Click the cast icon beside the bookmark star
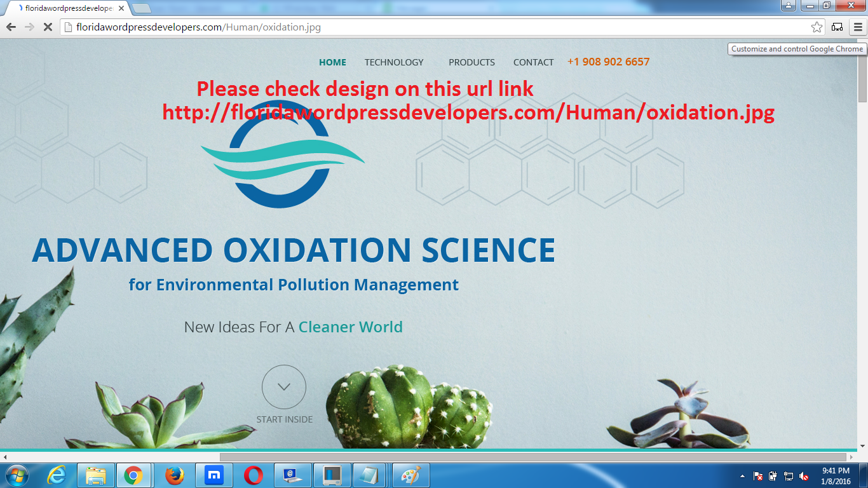The width and height of the screenshot is (868, 488). coord(837,27)
